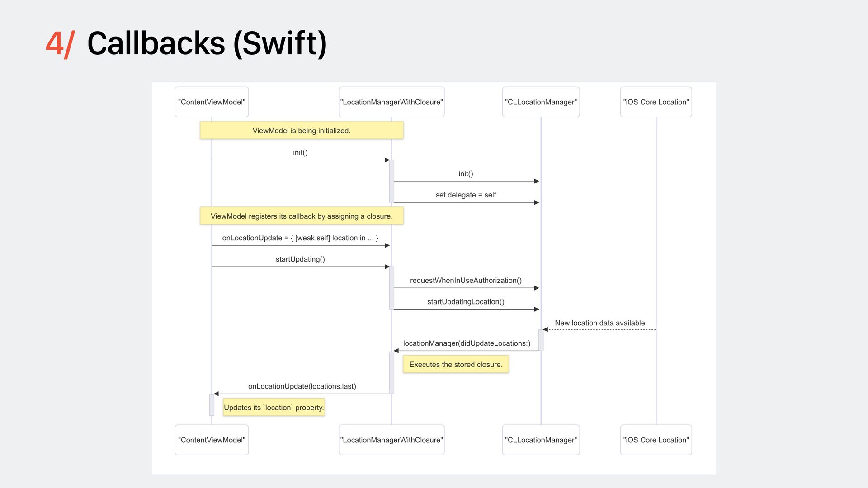Click the 'ViewModel registers its callback' note
Screen dimensions: 868x488
[x=302, y=216]
